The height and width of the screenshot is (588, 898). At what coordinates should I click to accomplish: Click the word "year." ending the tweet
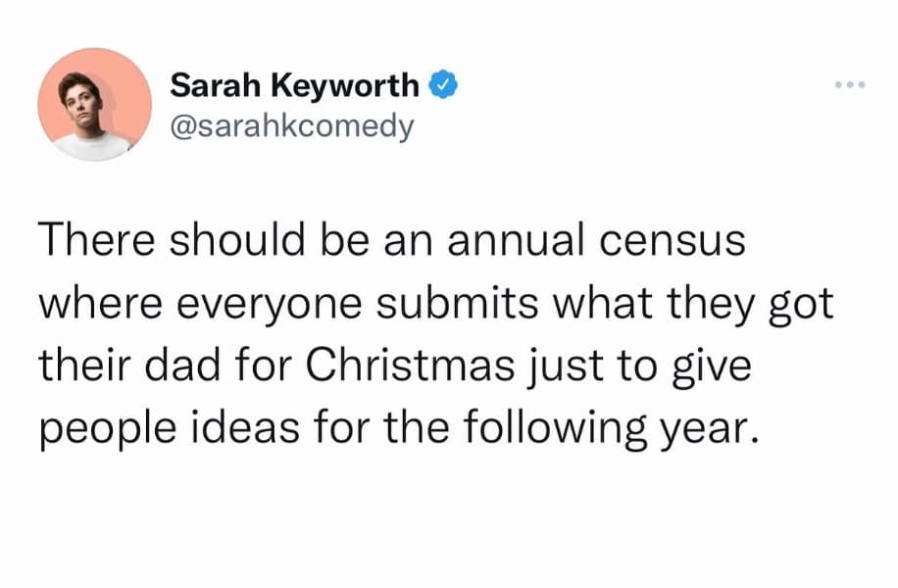click(x=707, y=431)
